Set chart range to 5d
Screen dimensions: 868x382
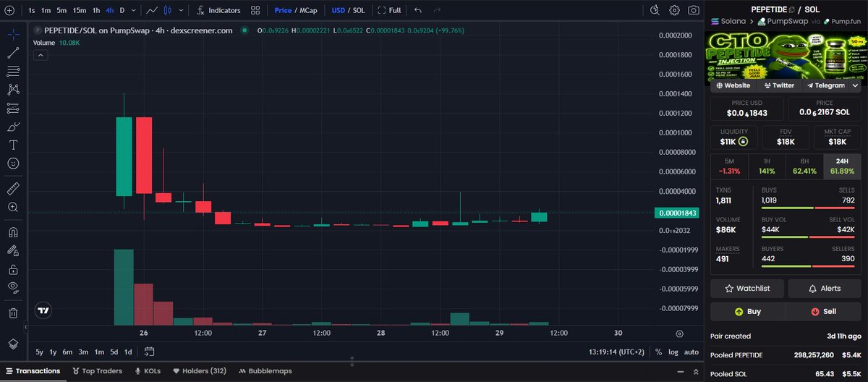point(114,352)
